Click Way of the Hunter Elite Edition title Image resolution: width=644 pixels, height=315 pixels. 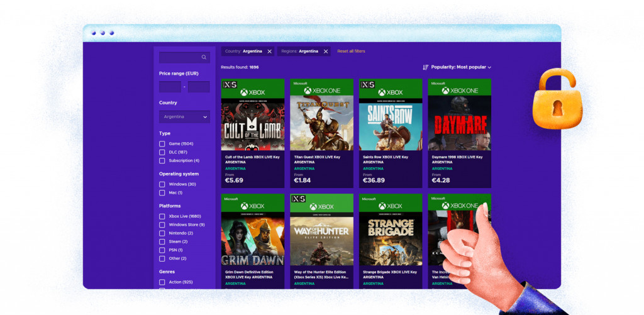coord(321,274)
